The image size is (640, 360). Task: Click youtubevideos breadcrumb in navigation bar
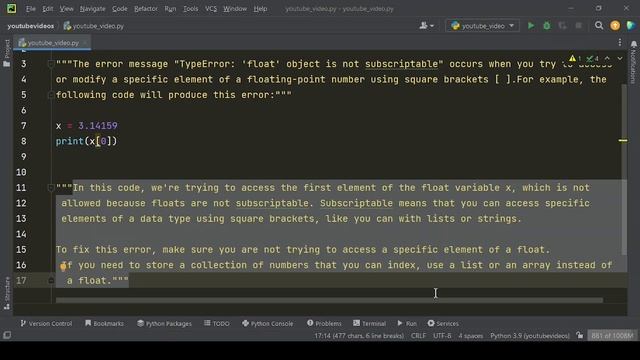[x=31, y=26]
